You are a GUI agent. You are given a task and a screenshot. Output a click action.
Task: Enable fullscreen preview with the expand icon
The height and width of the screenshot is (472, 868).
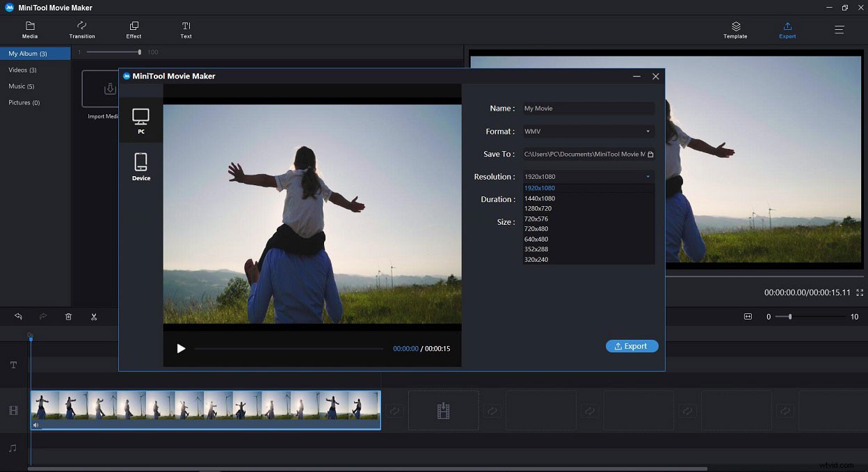[860, 293]
